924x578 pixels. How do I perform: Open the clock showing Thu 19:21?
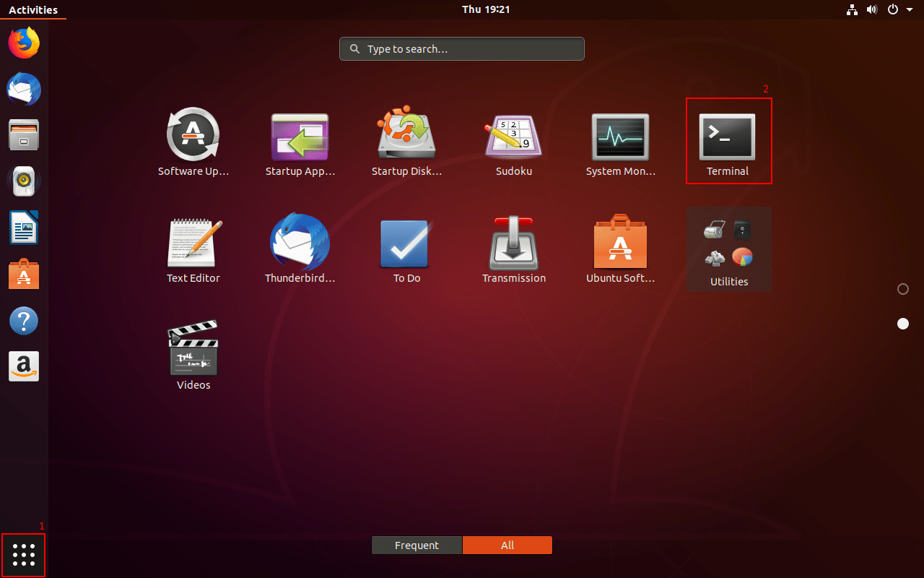click(486, 9)
